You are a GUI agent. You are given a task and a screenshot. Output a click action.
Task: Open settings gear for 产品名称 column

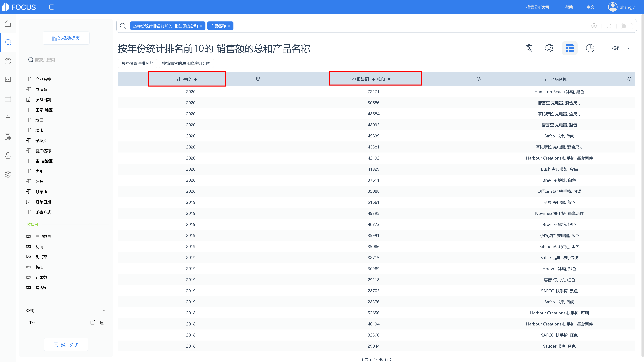629,79
